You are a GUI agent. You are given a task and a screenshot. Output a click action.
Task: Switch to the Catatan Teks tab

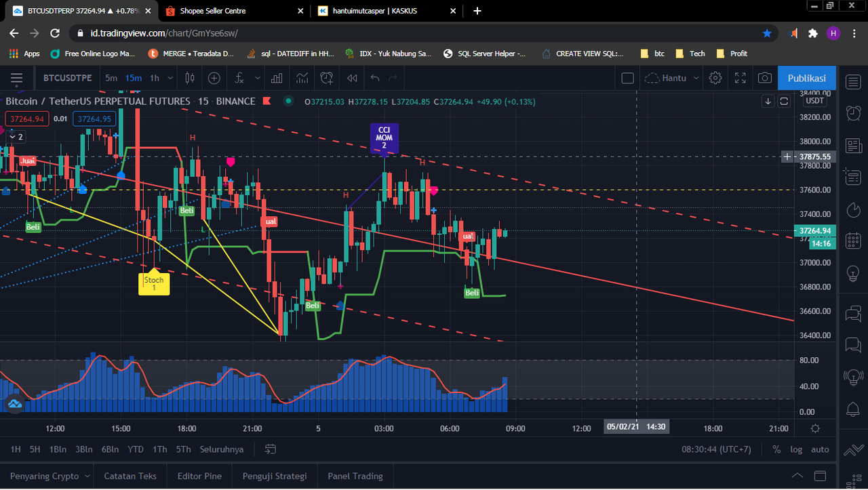(130, 476)
